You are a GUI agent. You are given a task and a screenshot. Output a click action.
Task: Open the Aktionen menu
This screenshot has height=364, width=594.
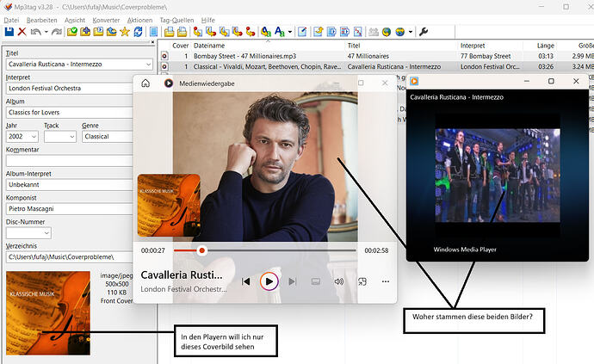[139, 20]
